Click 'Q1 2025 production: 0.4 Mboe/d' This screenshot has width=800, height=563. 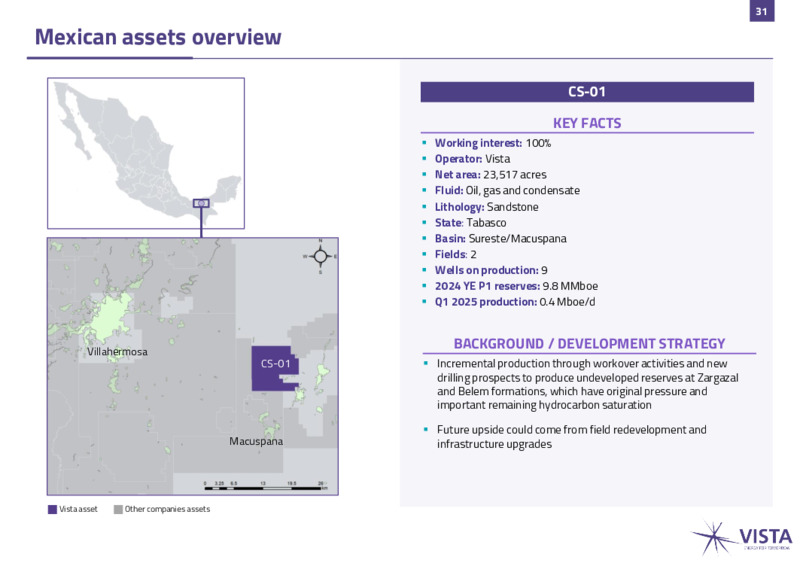pyautogui.click(x=515, y=302)
